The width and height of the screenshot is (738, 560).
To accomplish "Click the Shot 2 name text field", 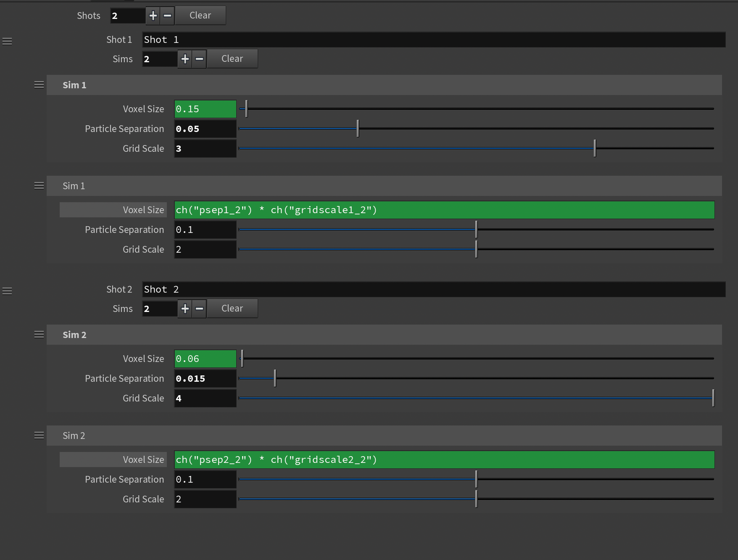I will [433, 289].
